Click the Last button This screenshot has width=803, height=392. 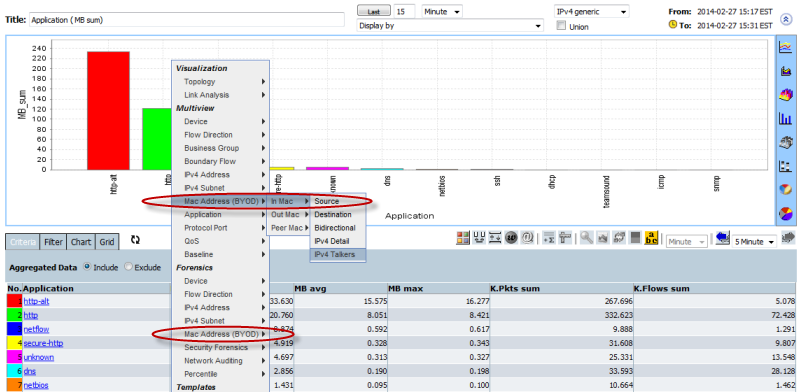point(373,11)
